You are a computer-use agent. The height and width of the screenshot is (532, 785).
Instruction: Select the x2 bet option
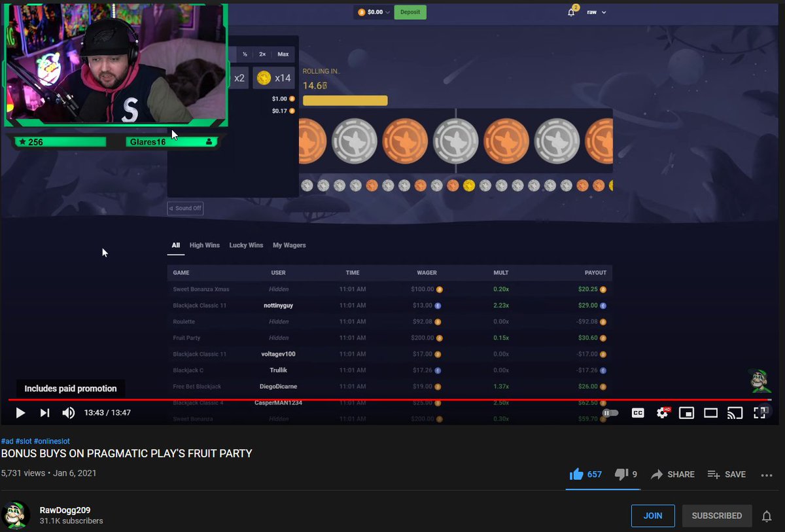pos(239,78)
